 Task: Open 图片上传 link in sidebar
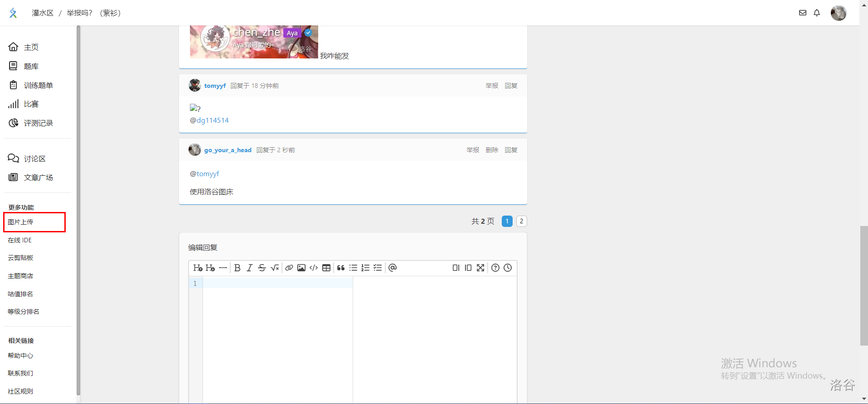[x=21, y=222]
